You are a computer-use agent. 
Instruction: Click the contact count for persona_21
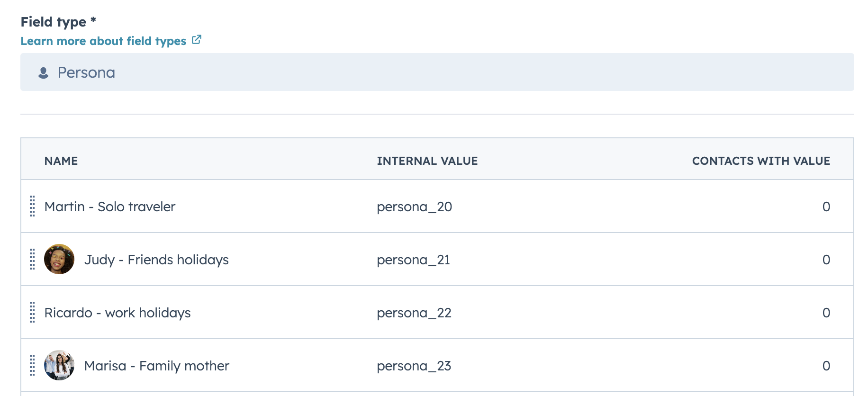pos(826,260)
